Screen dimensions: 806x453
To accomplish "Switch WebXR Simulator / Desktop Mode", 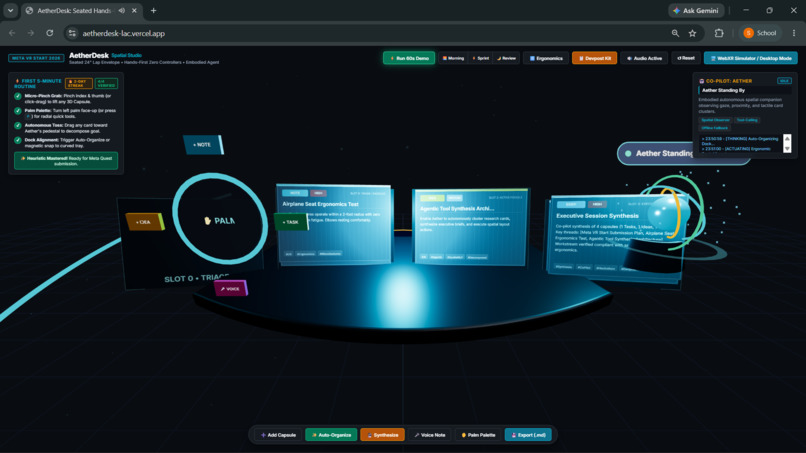I will click(750, 58).
